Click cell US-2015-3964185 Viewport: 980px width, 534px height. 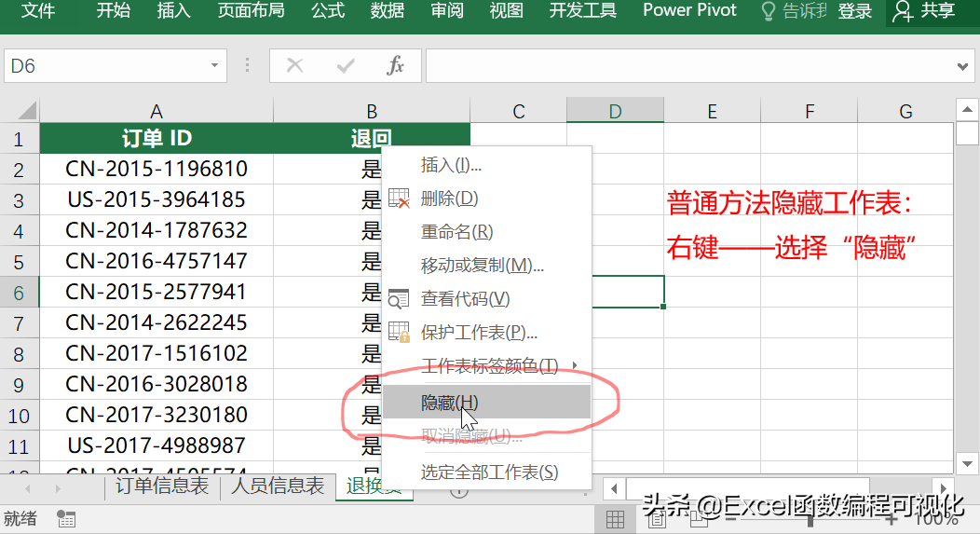(157, 199)
